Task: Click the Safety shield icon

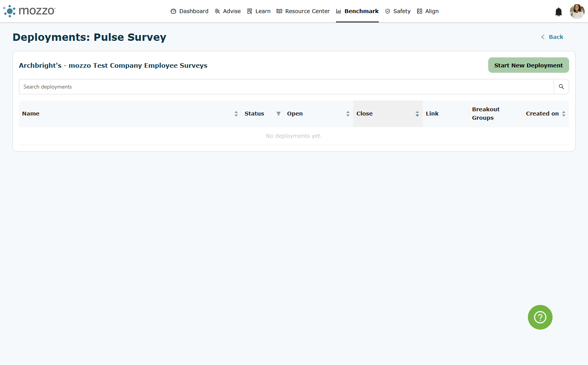Action: point(388,11)
